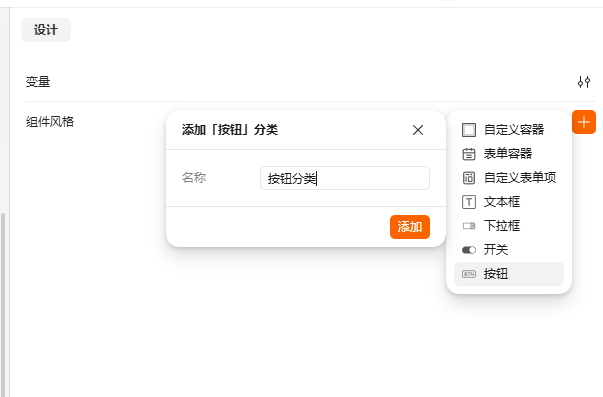Click the orange 添加 button
This screenshot has width=603, height=397.
[x=410, y=227]
